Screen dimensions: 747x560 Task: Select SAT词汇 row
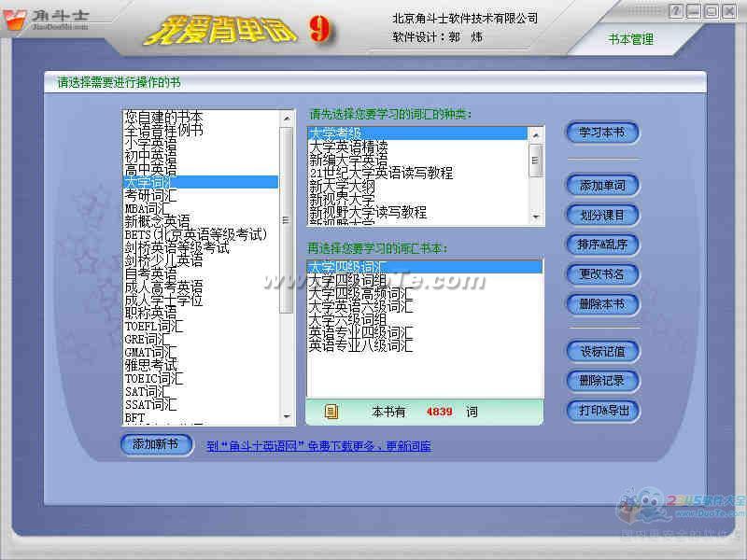[x=201, y=391]
